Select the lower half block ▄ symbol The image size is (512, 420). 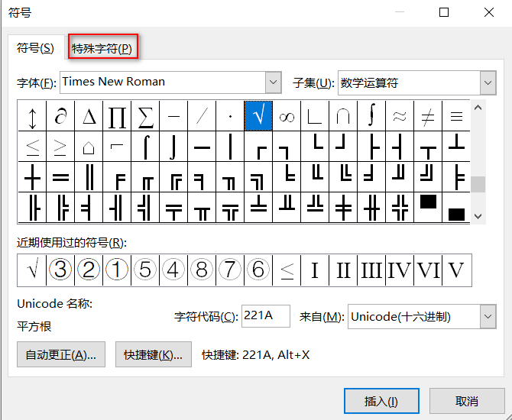(456, 208)
